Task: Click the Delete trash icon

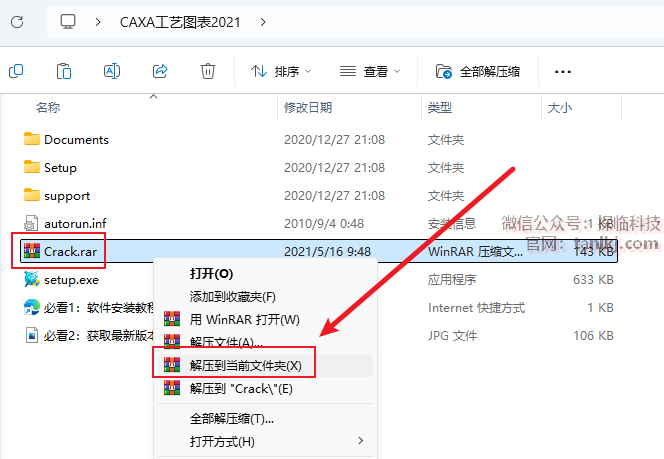Action: coord(208,71)
